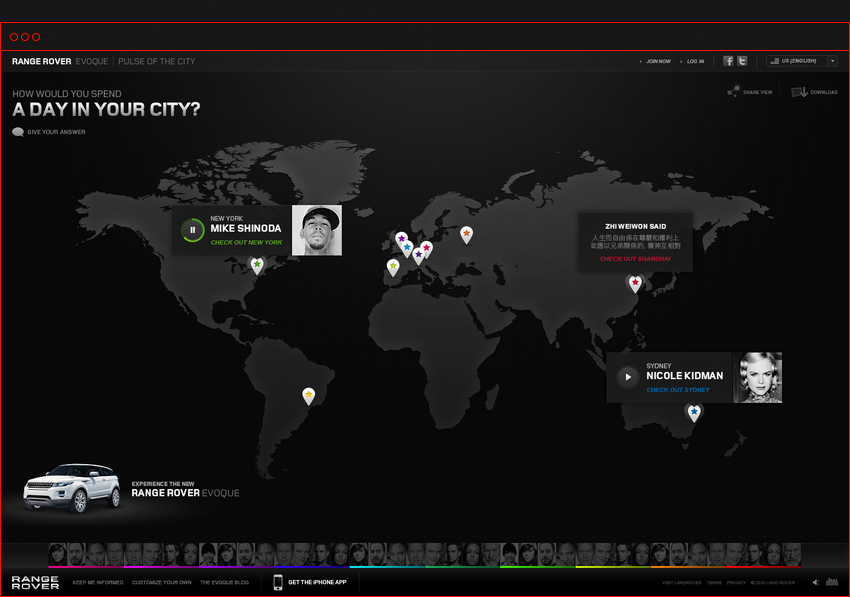Click the Download icon
850x597 pixels.
[800, 92]
